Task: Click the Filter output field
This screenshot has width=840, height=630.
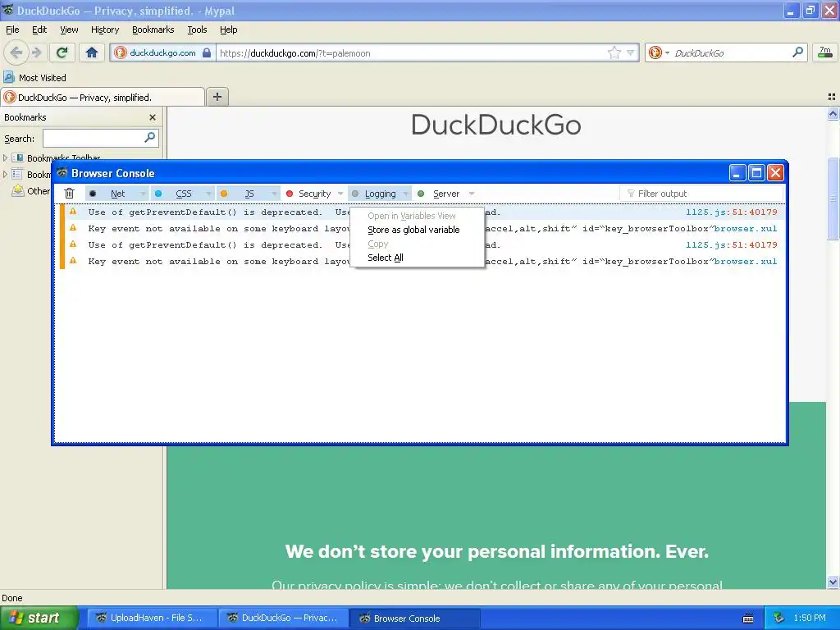Action: pos(702,194)
